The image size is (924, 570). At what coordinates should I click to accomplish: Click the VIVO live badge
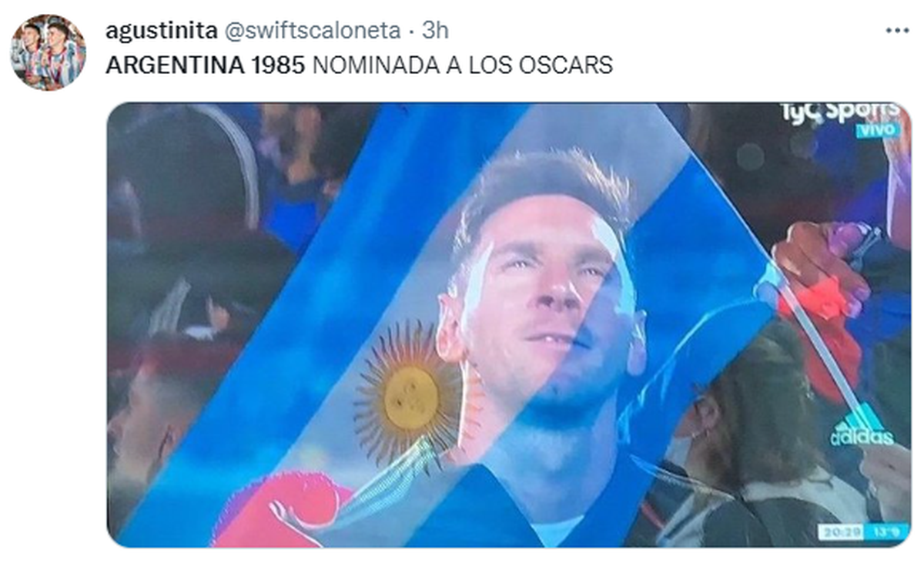pyautogui.click(x=877, y=130)
